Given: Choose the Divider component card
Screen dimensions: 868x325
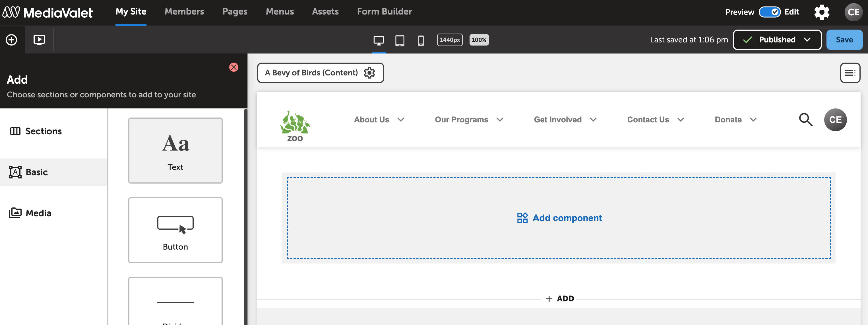Looking at the screenshot, I should pyautogui.click(x=175, y=301).
